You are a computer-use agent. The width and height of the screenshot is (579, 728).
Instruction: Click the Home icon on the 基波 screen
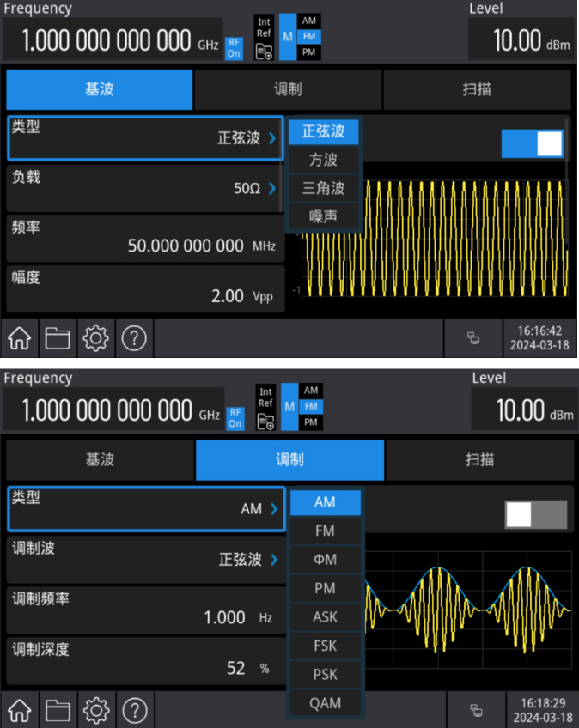coord(21,338)
